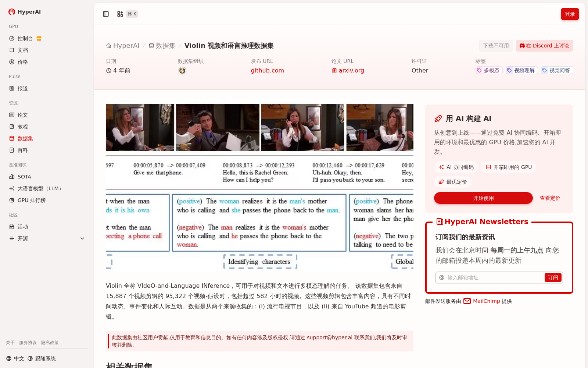Open the 跟随系统 theme selector
Screen dimensions: 588x368
[42, 358]
